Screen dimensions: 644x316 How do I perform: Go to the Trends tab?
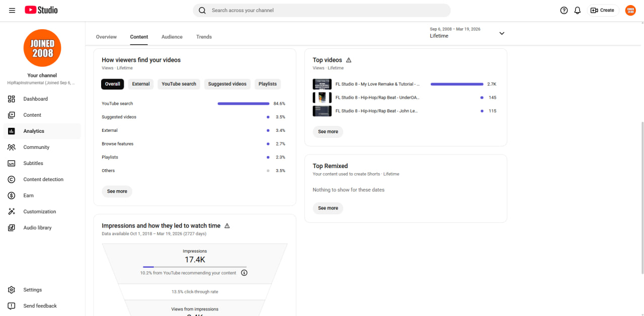coord(204,37)
